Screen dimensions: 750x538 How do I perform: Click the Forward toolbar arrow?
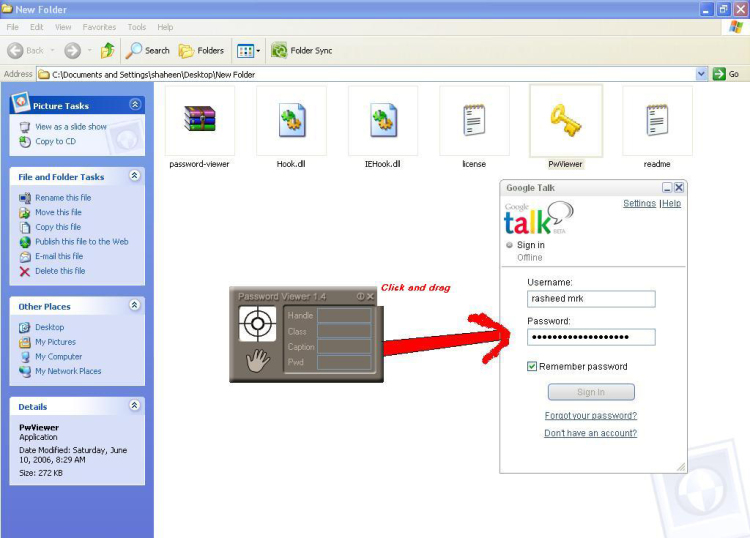pyautogui.click(x=72, y=50)
